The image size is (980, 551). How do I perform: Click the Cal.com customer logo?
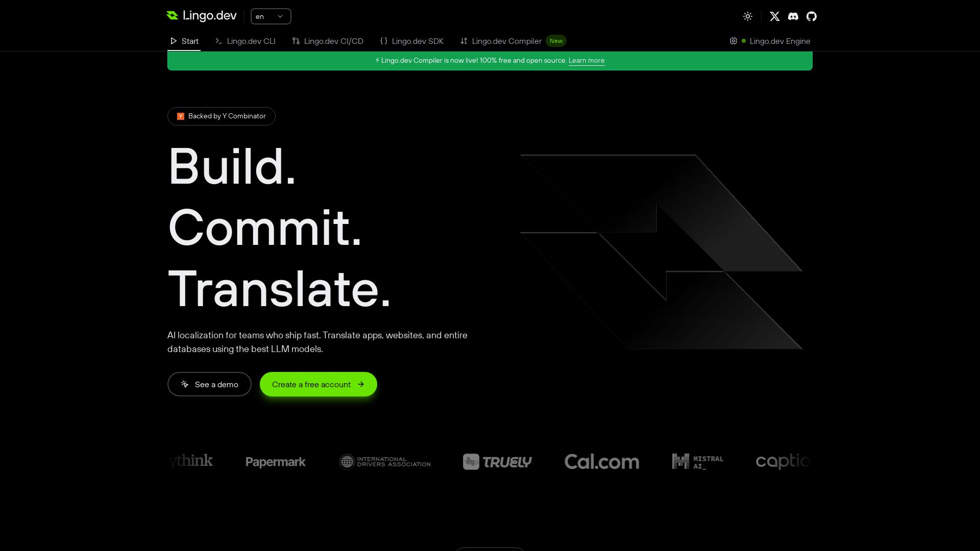(x=601, y=462)
